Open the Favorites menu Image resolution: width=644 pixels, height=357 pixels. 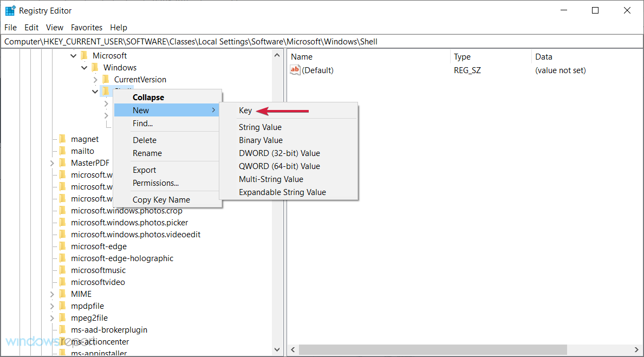click(x=87, y=28)
